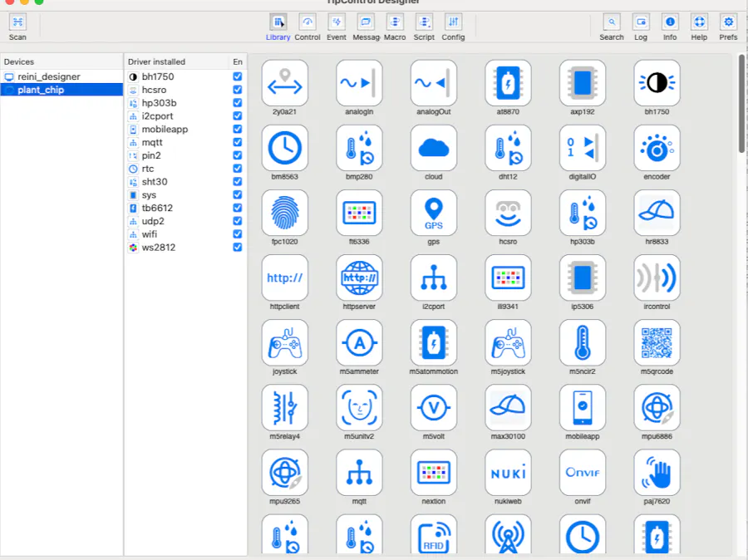Click the paj7620 gesture driver icon
Screen dimensions: 748x560
click(x=657, y=472)
